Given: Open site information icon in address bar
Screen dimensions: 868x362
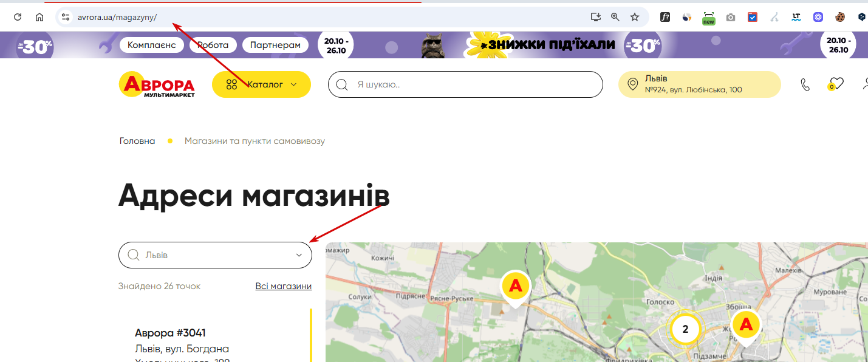Looking at the screenshot, I should (66, 17).
